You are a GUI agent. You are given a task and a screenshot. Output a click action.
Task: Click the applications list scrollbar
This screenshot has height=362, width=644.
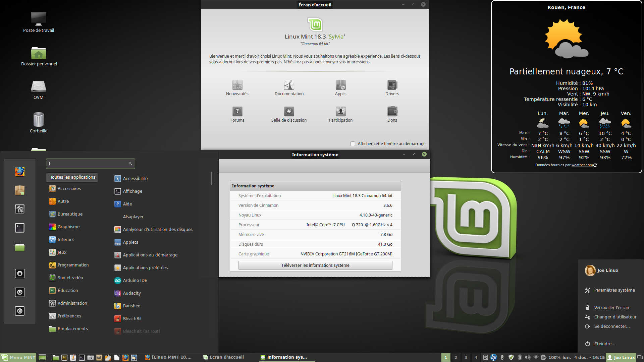tap(211, 178)
